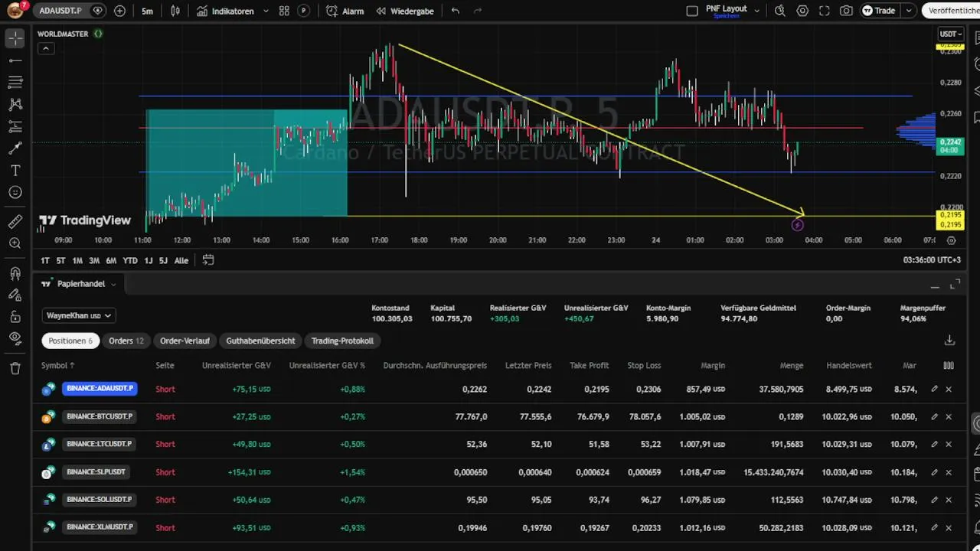Open the candlestick chart type selector

[x=175, y=11]
